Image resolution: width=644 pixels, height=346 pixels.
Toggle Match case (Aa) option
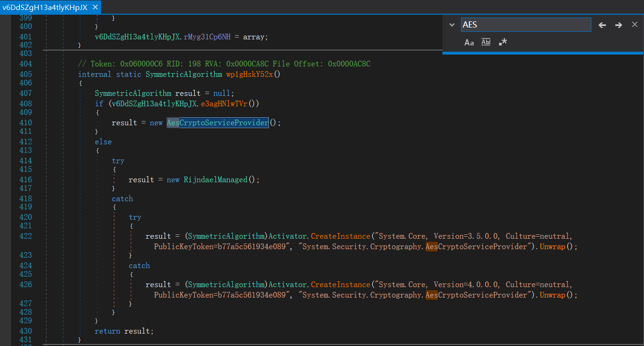pos(469,42)
